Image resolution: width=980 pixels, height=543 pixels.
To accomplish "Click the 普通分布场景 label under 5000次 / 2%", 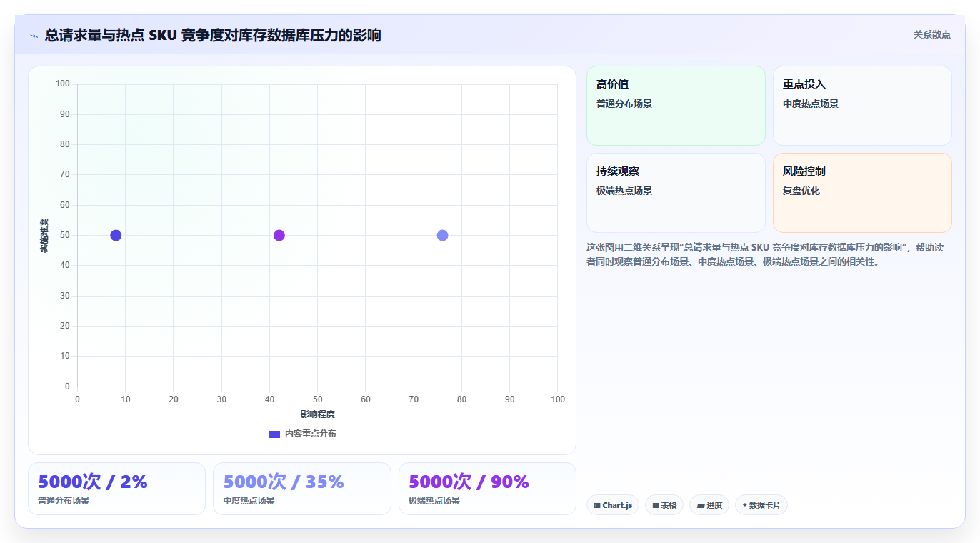I will 64,501.
